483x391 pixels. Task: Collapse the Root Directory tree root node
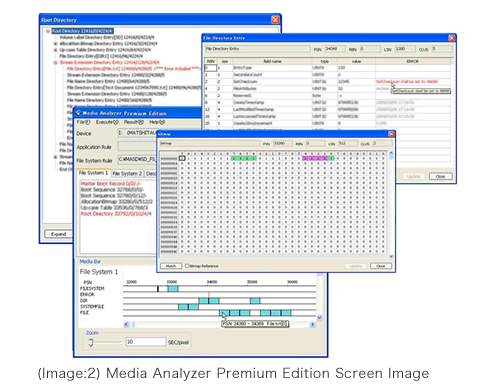[x=48, y=31]
